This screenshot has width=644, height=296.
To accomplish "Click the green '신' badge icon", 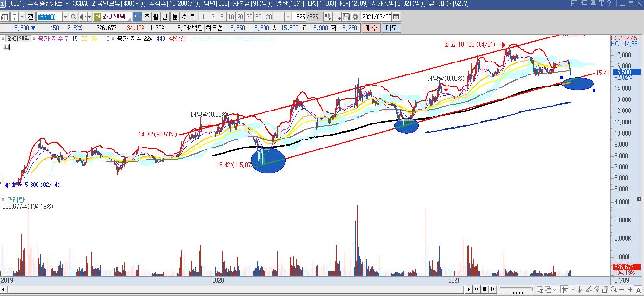I will [97, 17].
